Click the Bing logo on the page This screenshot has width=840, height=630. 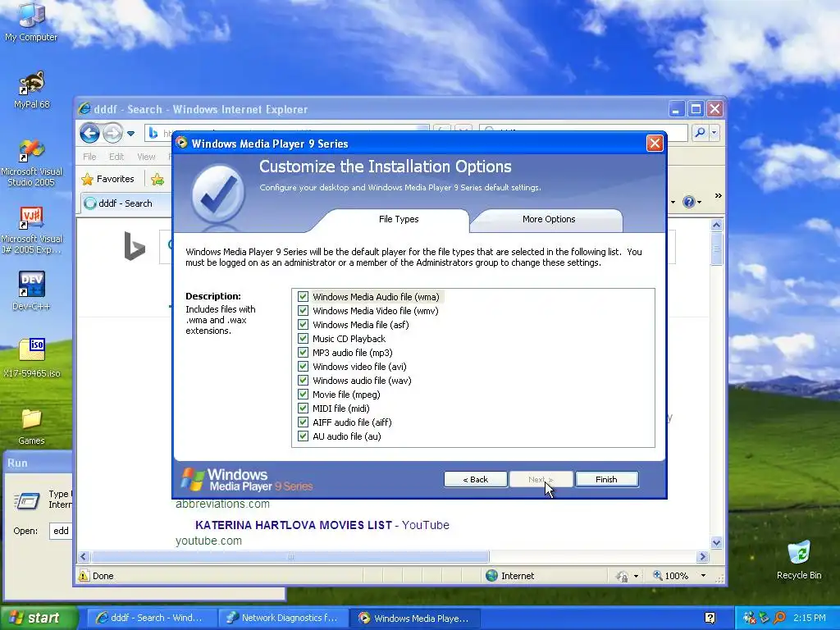(x=135, y=246)
